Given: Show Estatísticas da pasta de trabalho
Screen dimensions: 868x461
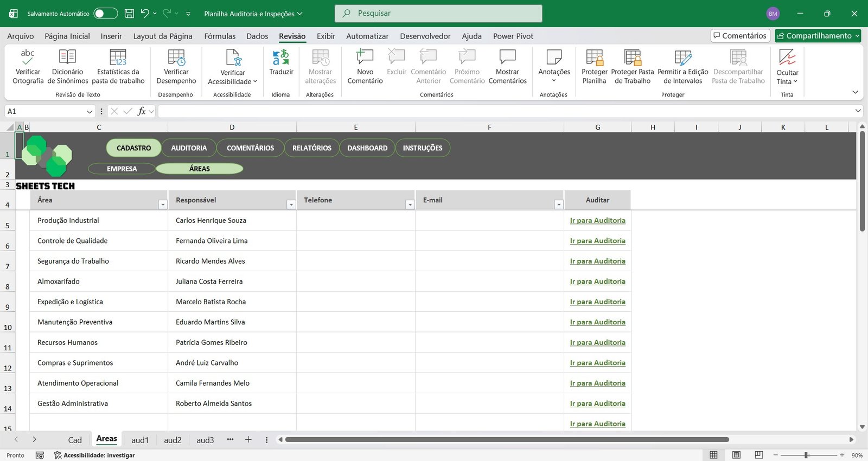Looking at the screenshot, I should click(118, 66).
